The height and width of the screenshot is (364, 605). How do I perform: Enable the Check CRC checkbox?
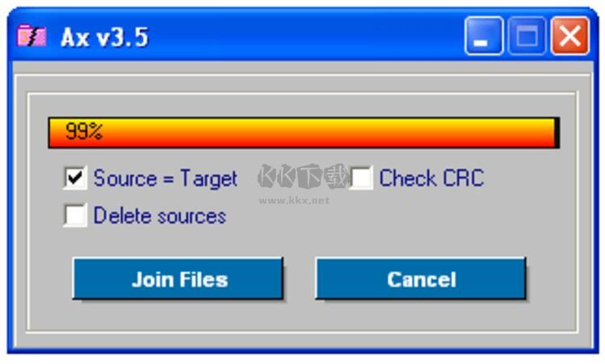[x=361, y=178]
